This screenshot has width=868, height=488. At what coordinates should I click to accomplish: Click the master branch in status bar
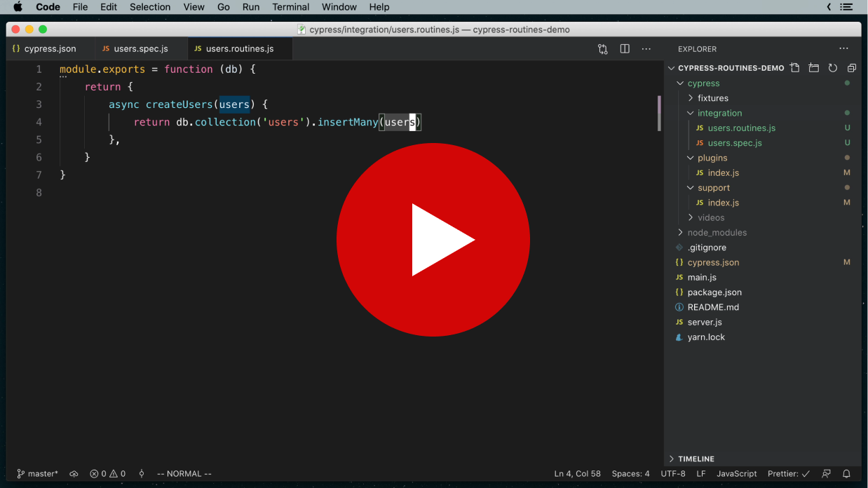click(38, 474)
